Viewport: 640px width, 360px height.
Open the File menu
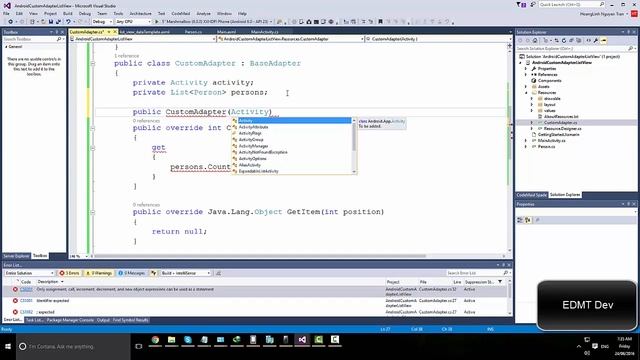tap(6, 13)
